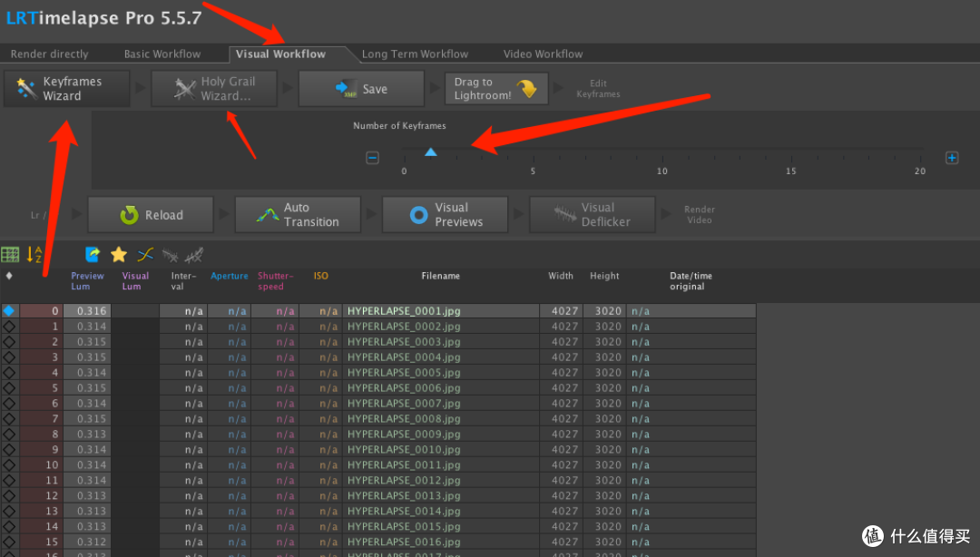Click the table grid view icon
This screenshot has width=980, height=557.
(10, 254)
